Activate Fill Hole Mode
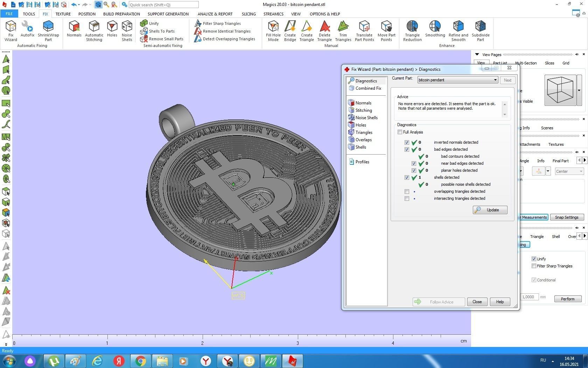This screenshot has height=368, width=588. (273, 31)
